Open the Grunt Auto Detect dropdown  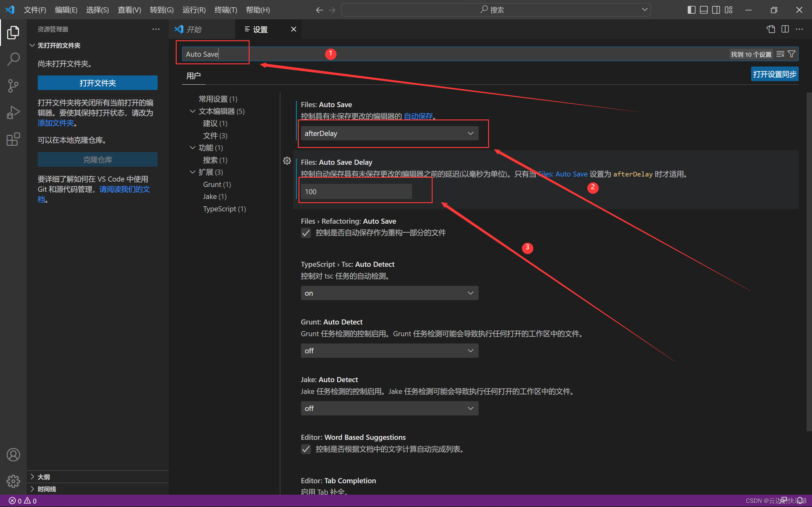(389, 350)
